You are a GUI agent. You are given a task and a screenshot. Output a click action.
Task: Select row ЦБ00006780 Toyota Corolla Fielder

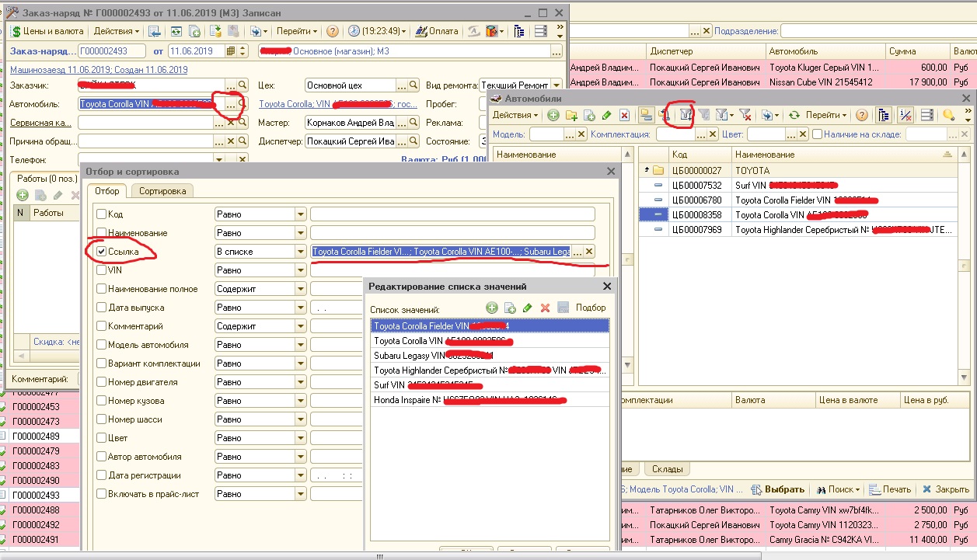tap(797, 200)
